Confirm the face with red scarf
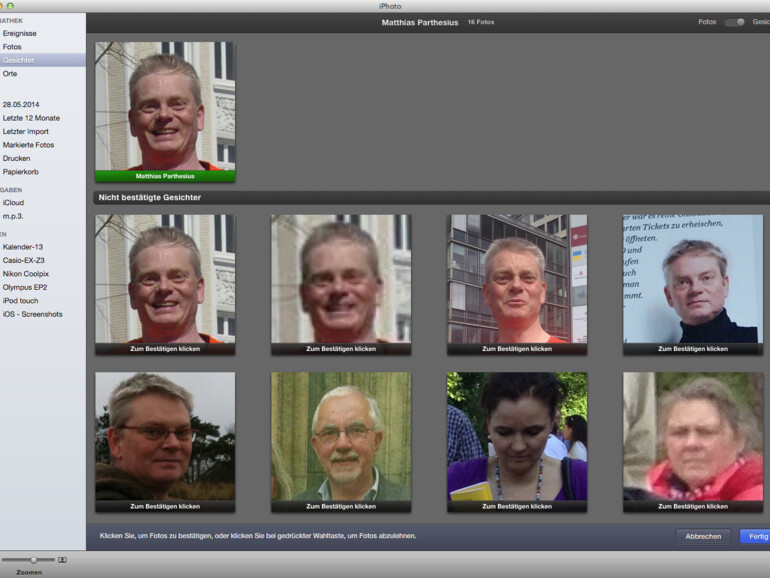Image resolution: width=770 pixels, height=578 pixels. pos(693,442)
